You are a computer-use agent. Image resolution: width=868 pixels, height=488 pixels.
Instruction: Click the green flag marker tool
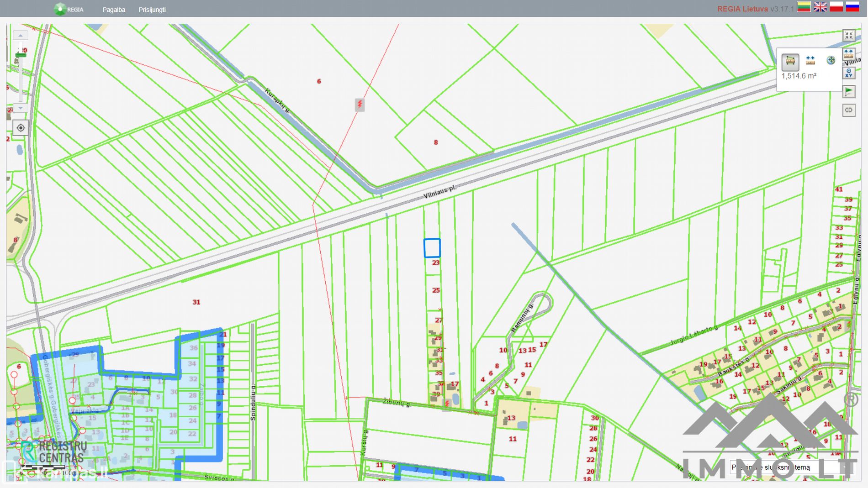[848, 92]
